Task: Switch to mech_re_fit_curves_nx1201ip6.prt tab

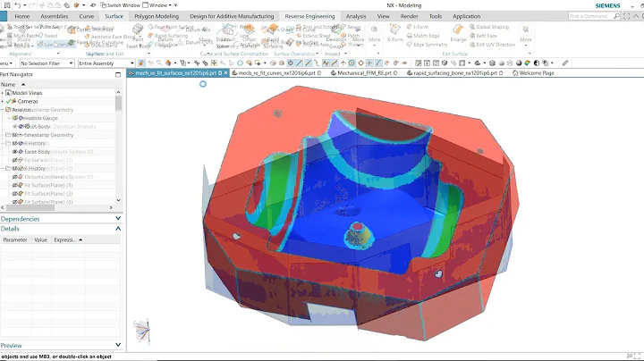Action: pyautogui.click(x=276, y=73)
